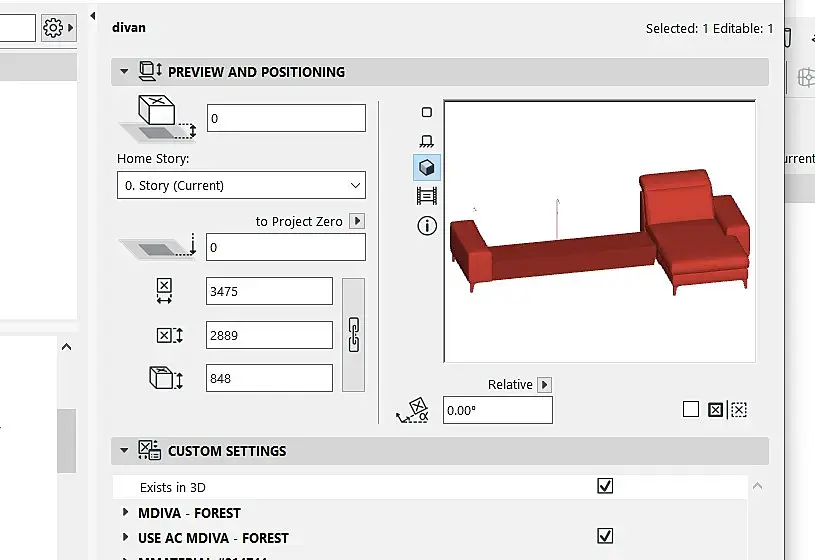Select the 2D symbol preview icon
The height and width of the screenshot is (560, 815).
[427, 113]
